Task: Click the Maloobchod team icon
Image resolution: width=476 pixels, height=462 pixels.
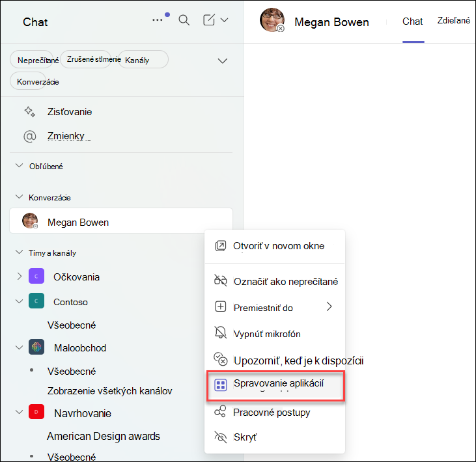Action: click(x=36, y=347)
